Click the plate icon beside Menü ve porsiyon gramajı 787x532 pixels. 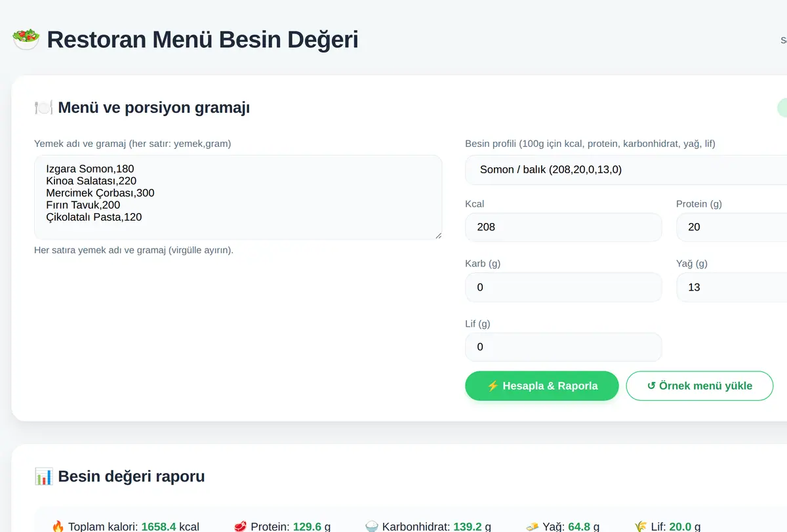[x=43, y=108]
